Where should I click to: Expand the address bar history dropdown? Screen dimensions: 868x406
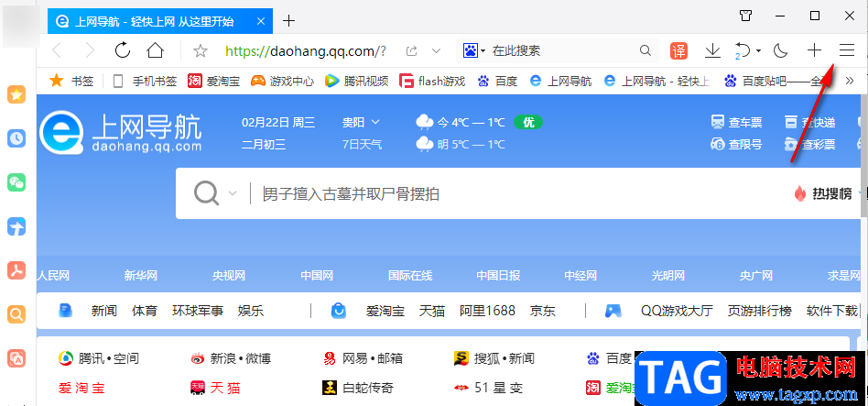[x=436, y=51]
